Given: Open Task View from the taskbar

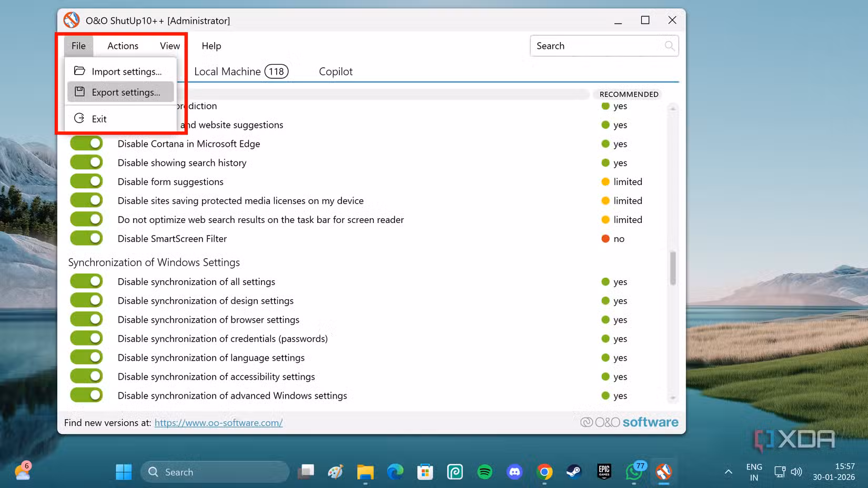Looking at the screenshot, I should coord(306,472).
